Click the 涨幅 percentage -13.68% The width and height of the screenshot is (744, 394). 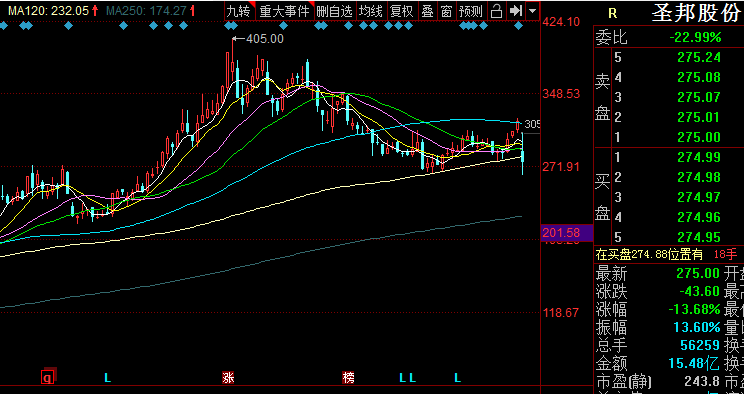click(694, 310)
